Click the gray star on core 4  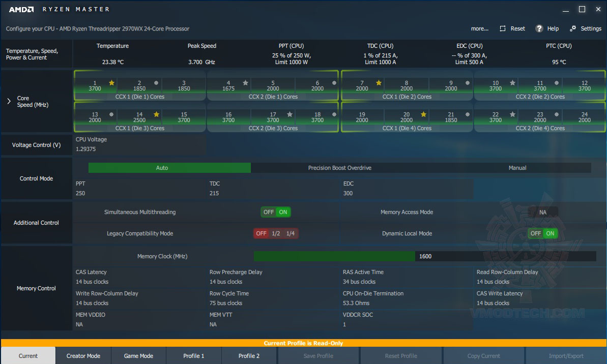point(245,83)
